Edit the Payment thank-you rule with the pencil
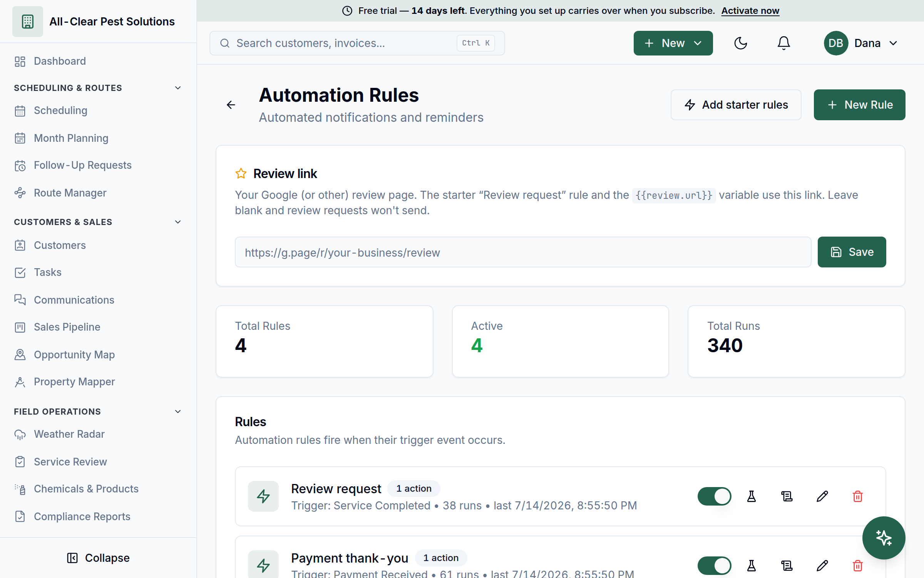The height and width of the screenshot is (578, 924). tap(822, 566)
